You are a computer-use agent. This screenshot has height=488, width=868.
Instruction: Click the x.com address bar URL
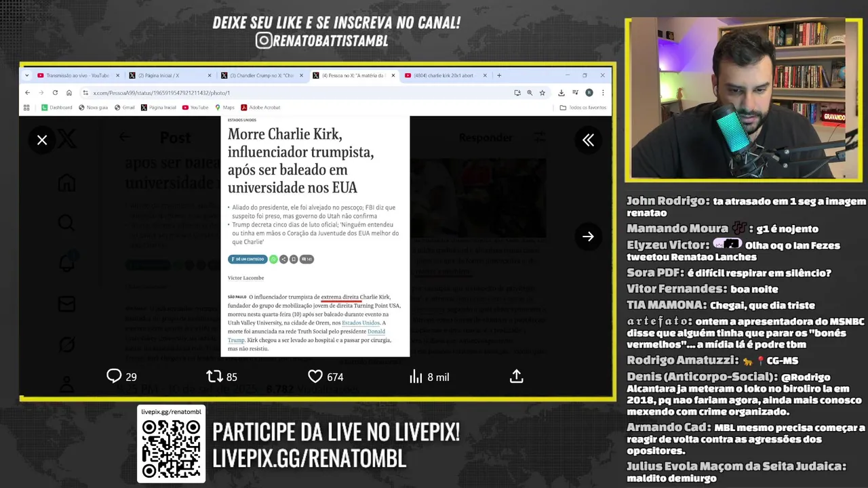[x=161, y=93]
